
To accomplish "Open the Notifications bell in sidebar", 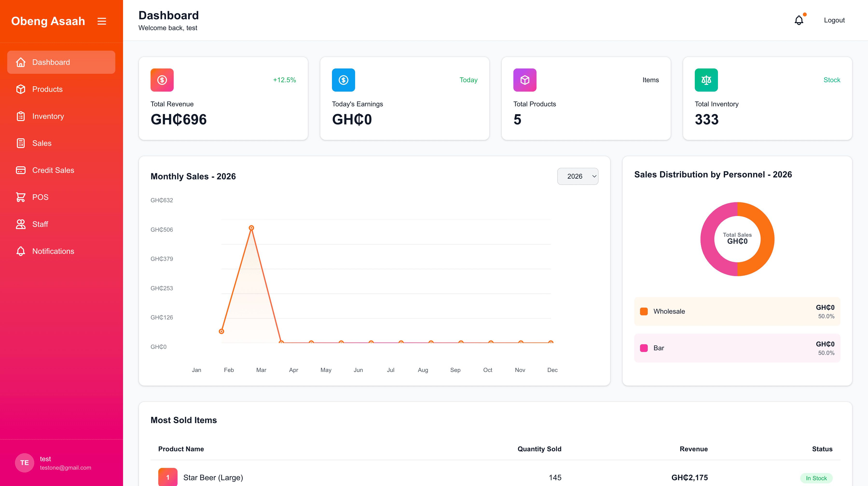I will click(21, 251).
